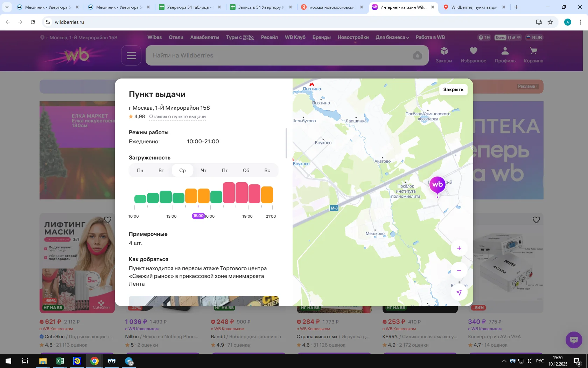Screen dimensions: 588x368
Task: Open Windows notification center
Action: click(x=577, y=361)
